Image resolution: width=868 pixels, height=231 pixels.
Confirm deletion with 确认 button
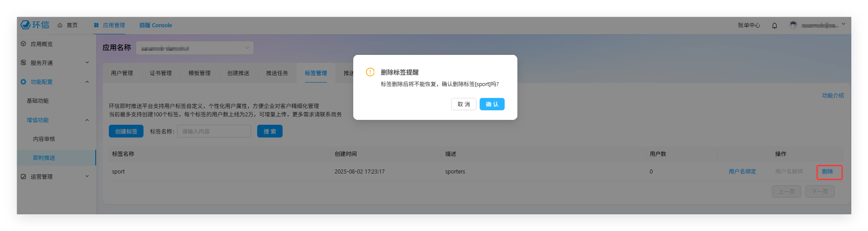point(492,104)
